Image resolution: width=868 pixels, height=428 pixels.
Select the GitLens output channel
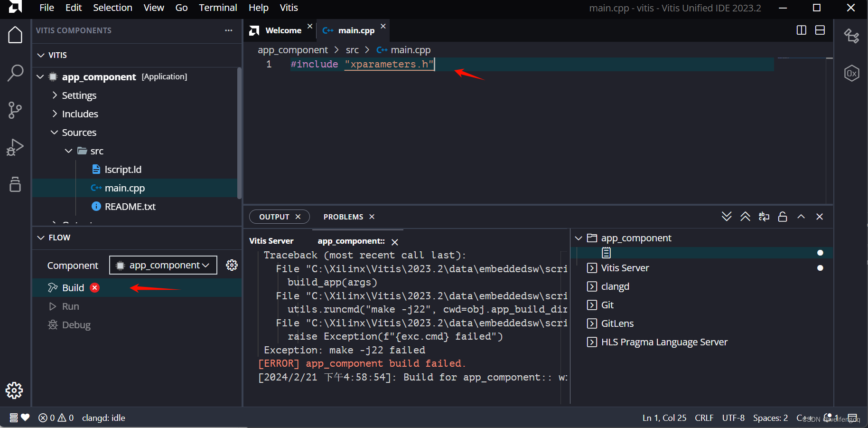coord(617,323)
